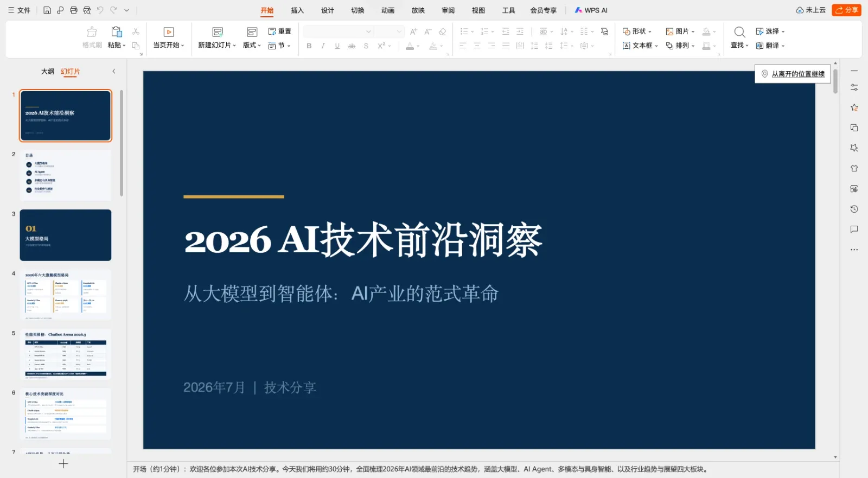Open the font size combo box

tap(389, 31)
